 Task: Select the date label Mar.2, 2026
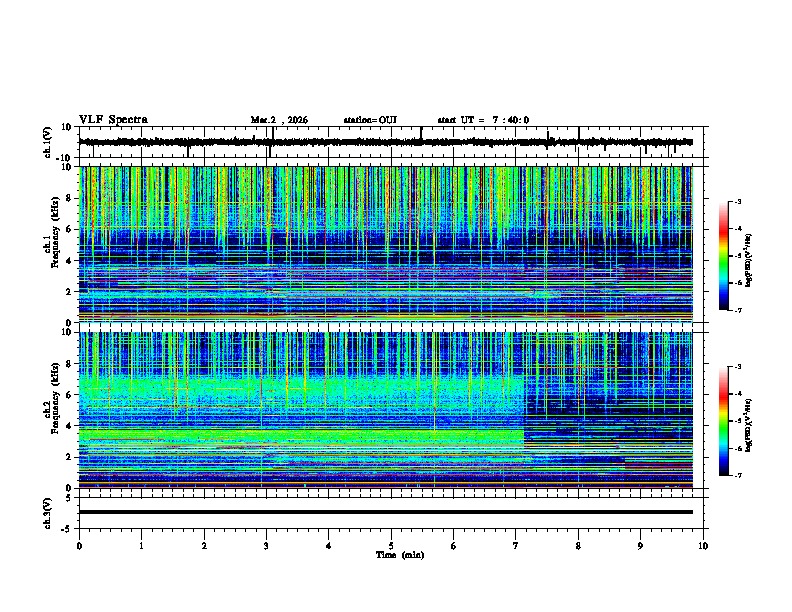coord(279,120)
